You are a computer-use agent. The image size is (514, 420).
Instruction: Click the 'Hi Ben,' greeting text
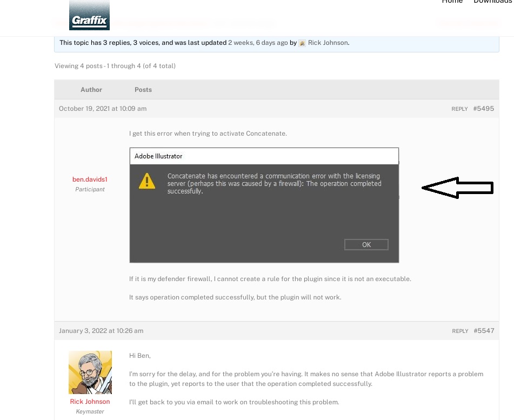click(x=139, y=356)
